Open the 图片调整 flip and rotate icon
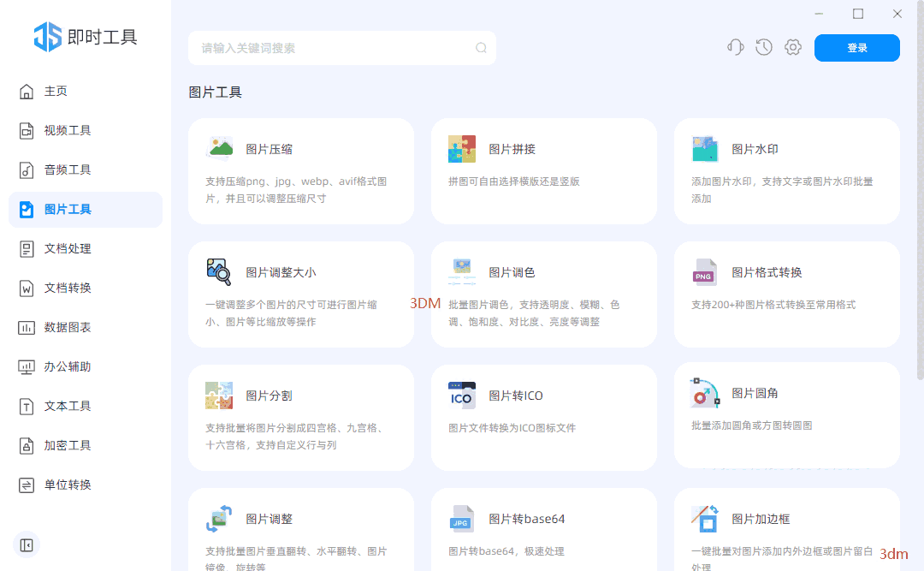The height and width of the screenshot is (571, 924). [x=218, y=518]
